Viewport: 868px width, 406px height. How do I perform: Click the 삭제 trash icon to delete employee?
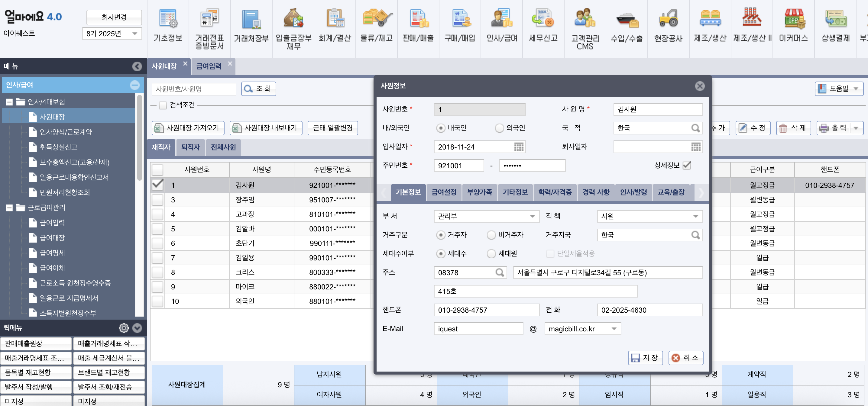[x=782, y=128]
